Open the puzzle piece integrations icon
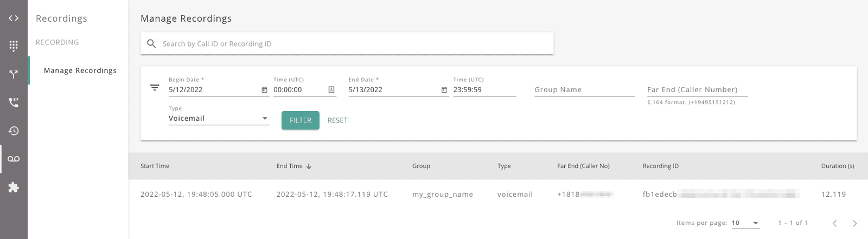 click(14, 187)
